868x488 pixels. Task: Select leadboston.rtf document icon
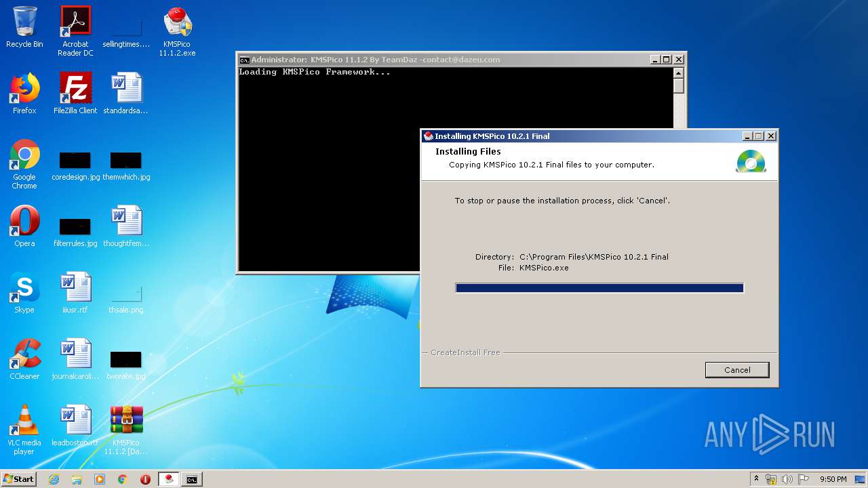coord(75,426)
